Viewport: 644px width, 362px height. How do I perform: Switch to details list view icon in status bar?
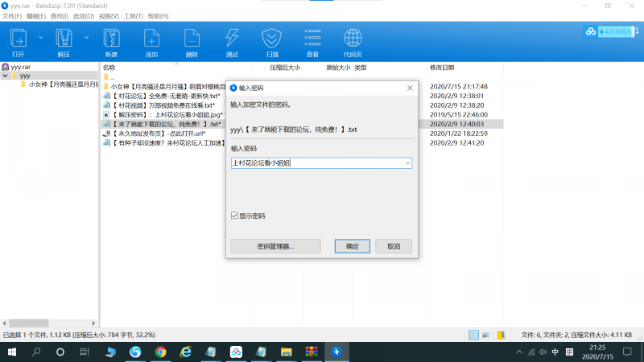(473, 335)
